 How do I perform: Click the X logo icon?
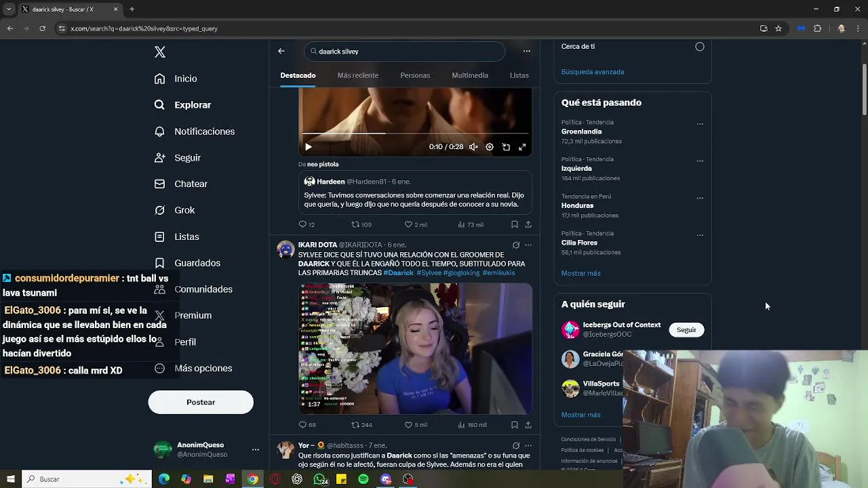(x=160, y=52)
